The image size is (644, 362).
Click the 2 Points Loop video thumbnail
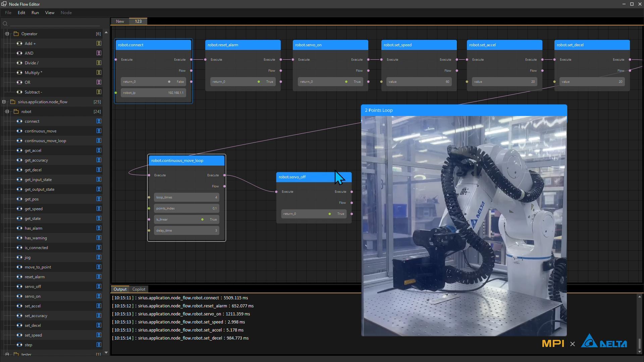pos(464,226)
